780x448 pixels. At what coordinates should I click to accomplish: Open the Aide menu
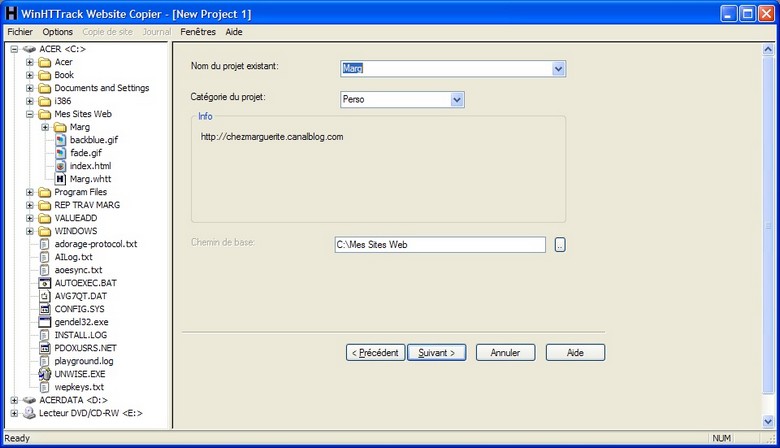pos(234,32)
